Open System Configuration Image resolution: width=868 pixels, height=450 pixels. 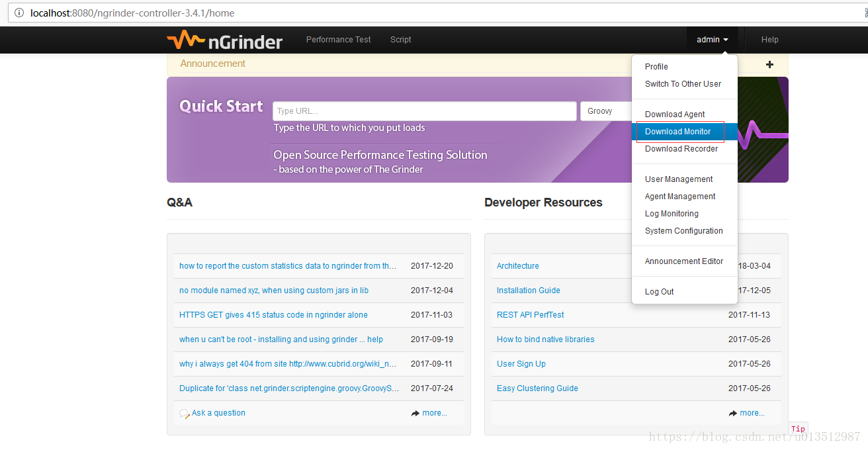coord(685,231)
